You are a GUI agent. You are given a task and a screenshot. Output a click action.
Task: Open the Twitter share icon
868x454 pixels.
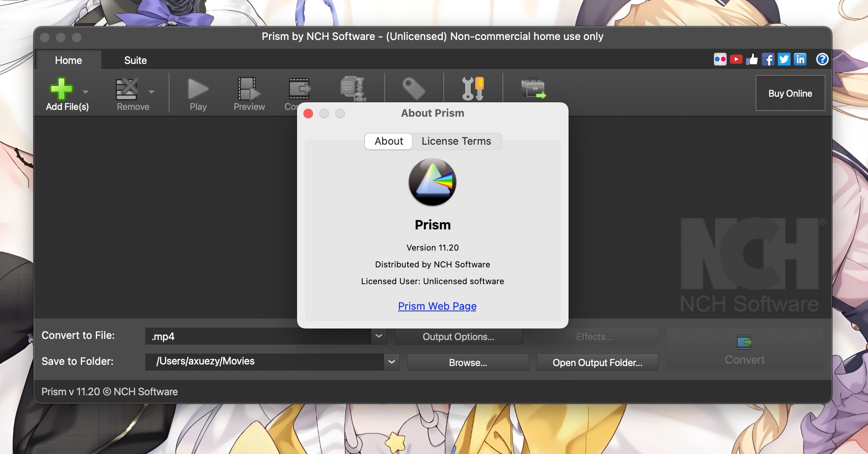click(784, 60)
